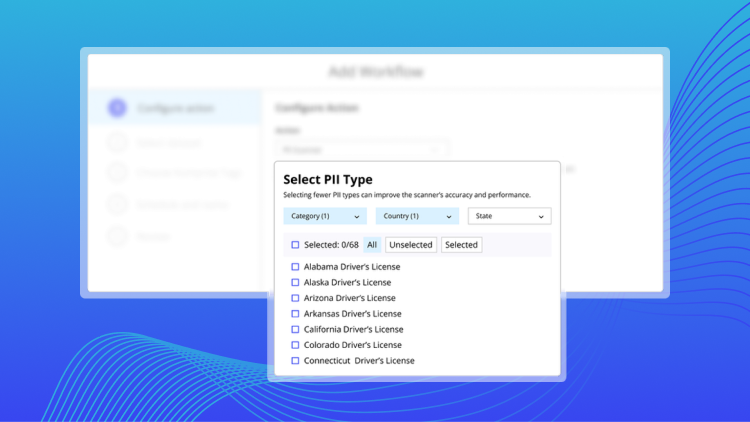Toggle the select-all checkbox beside Selected: 0/68
The width and height of the screenshot is (750, 422).
295,245
